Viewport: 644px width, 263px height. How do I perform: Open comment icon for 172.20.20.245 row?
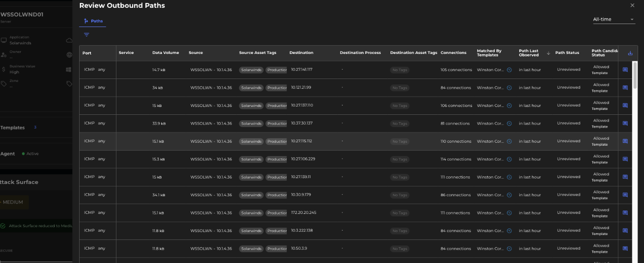point(625,213)
